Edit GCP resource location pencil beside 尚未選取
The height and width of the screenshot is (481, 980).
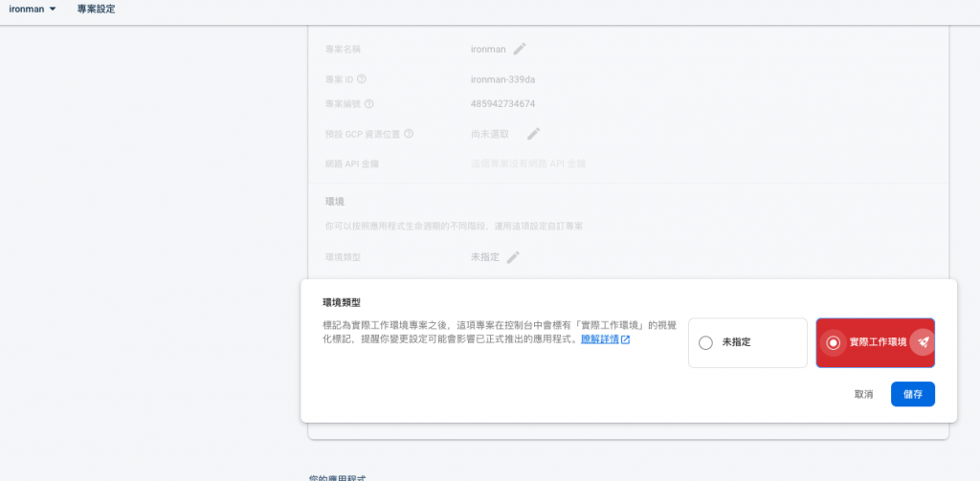click(533, 134)
